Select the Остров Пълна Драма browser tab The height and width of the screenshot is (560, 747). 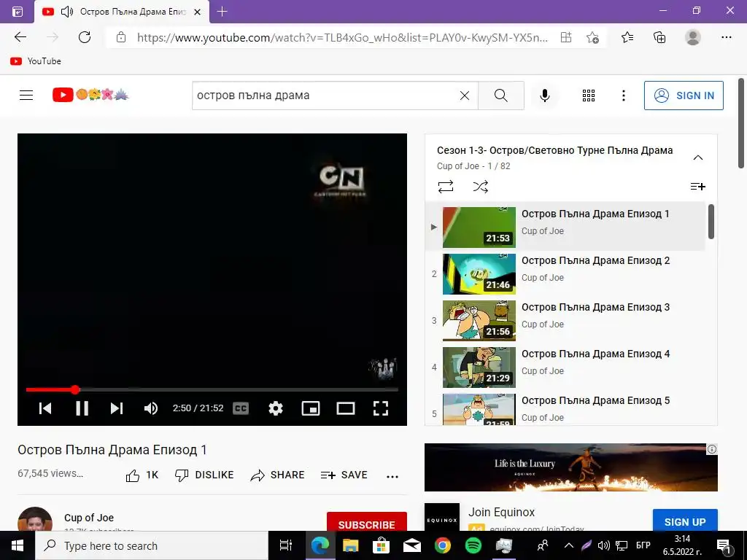pyautogui.click(x=122, y=12)
